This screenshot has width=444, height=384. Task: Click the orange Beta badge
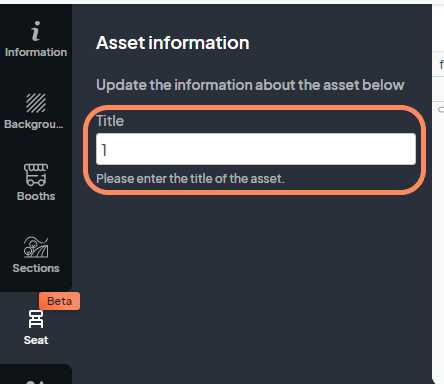pyautogui.click(x=60, y=301)
